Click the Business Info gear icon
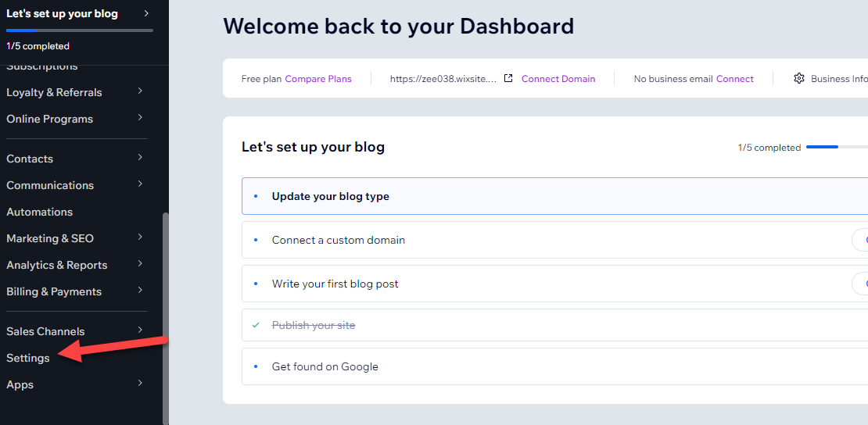 [798, 79]
